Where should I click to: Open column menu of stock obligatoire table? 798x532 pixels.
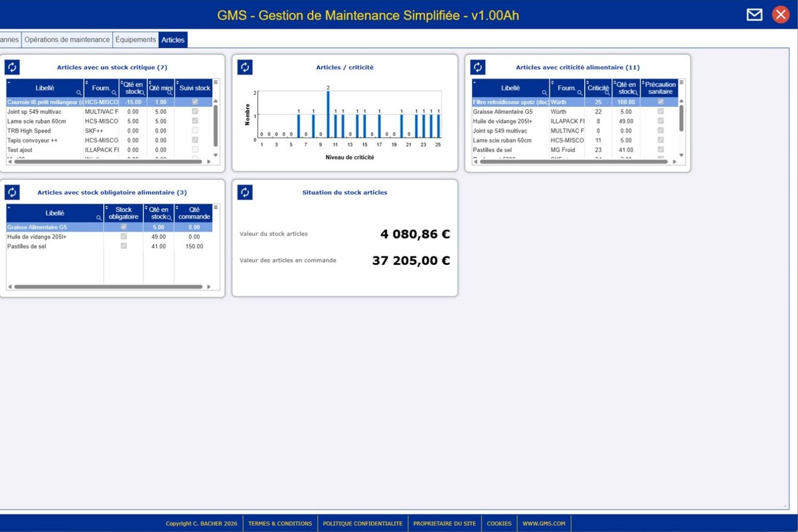(x=216, y=207)
